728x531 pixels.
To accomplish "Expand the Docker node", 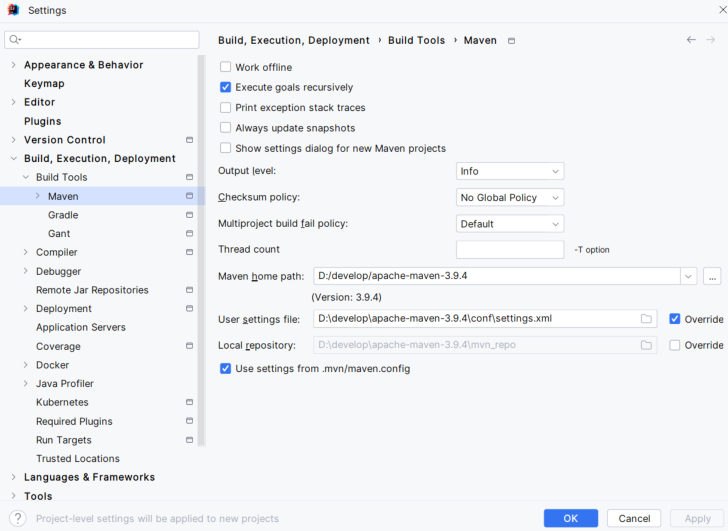I will [x=26, y=364].
